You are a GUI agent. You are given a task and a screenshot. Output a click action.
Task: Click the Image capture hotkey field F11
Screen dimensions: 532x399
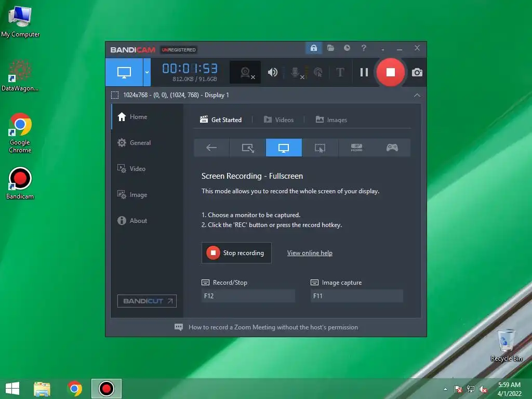tap(357, 296)
